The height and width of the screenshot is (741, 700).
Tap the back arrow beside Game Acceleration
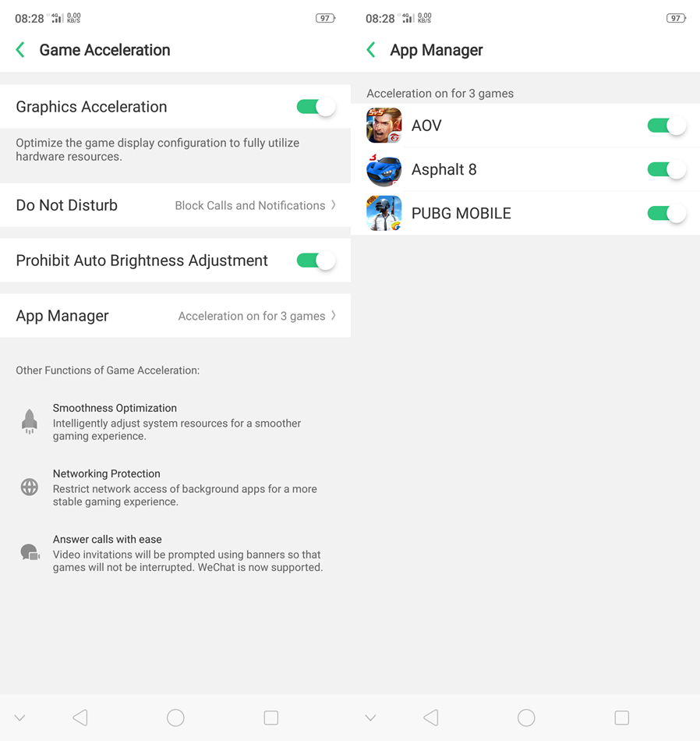pos(20,50)
